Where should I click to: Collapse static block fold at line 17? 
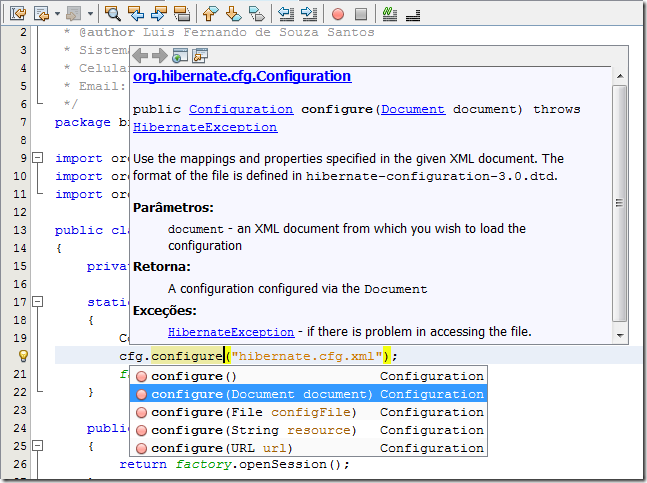(37, 301)
